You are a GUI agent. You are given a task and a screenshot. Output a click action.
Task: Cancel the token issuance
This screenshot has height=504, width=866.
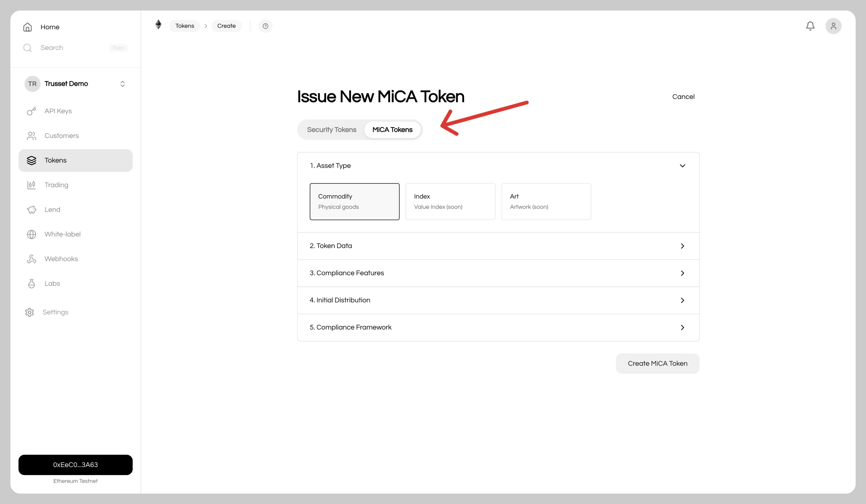(683, 97)
